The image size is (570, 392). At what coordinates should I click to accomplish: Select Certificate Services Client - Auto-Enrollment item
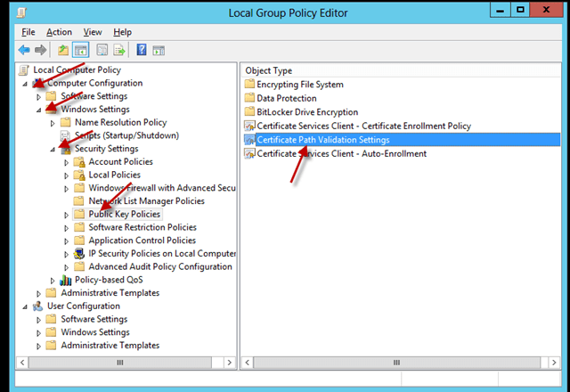342,153
